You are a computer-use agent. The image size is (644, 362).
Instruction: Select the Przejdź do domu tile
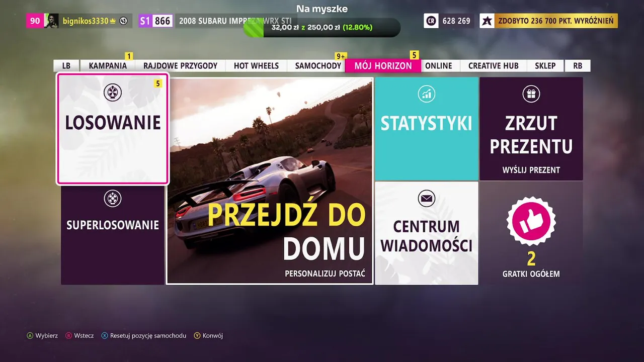point(270,180)
